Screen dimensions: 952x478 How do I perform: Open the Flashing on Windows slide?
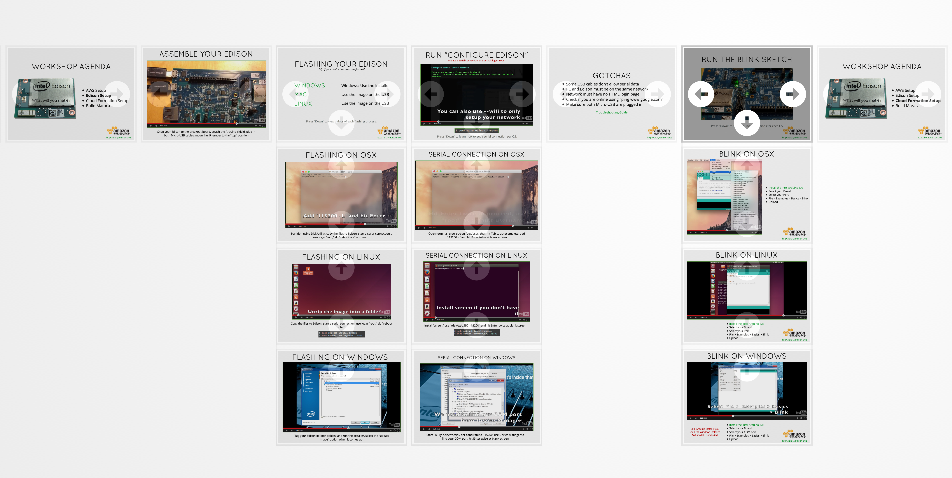pos(341,397)
